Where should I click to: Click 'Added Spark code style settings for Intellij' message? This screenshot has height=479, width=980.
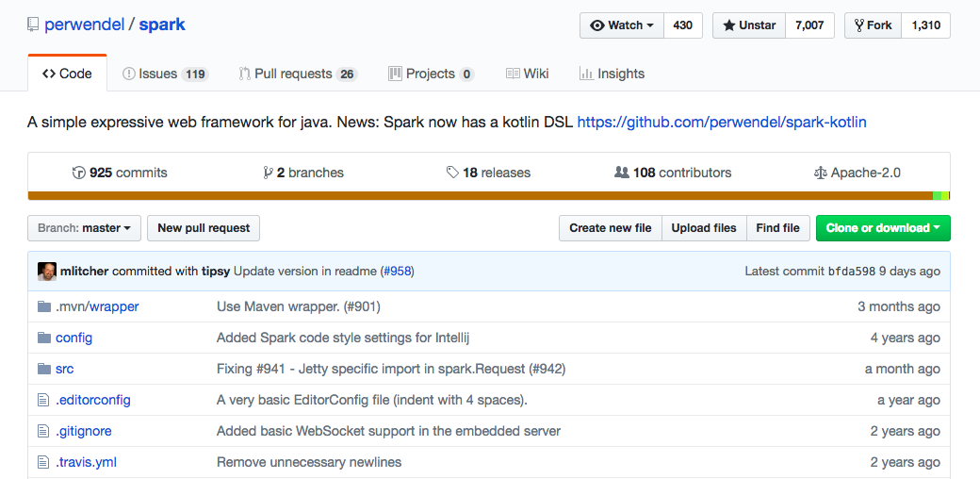pyautogui.click(x=342, y=338)
